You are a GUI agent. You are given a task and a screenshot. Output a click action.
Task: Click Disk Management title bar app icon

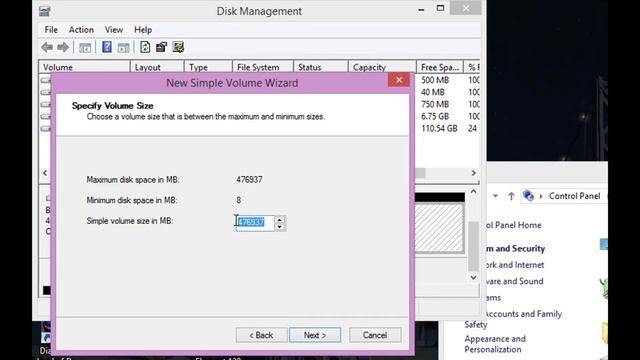point(44,11)
